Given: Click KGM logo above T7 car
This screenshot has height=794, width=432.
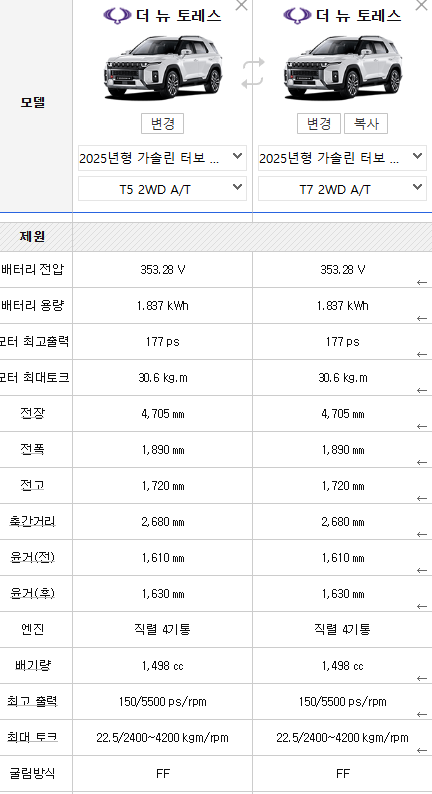Looking at the screenshot, I should coord(297,16).
